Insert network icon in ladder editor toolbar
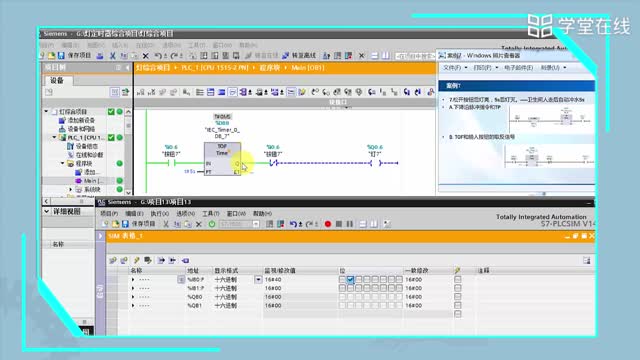Screen dimensions: 640x360 140,92
